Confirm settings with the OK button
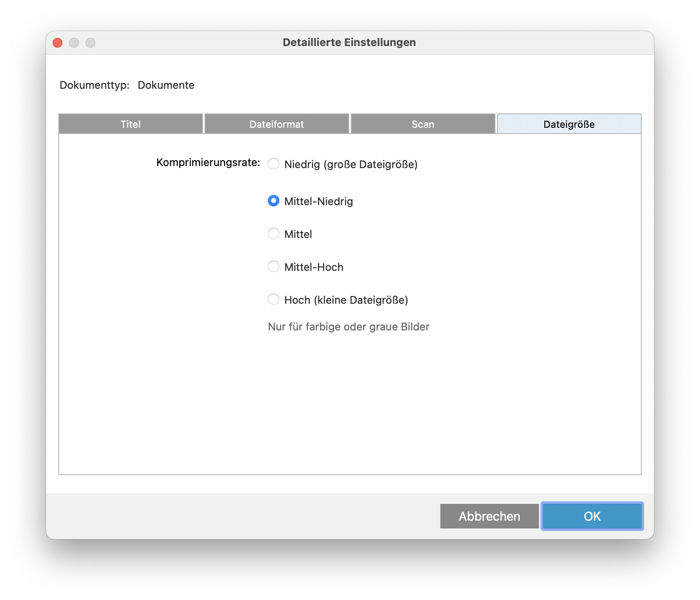The height and width of the screenshot is (600, 700). click(x=592, y=516)
